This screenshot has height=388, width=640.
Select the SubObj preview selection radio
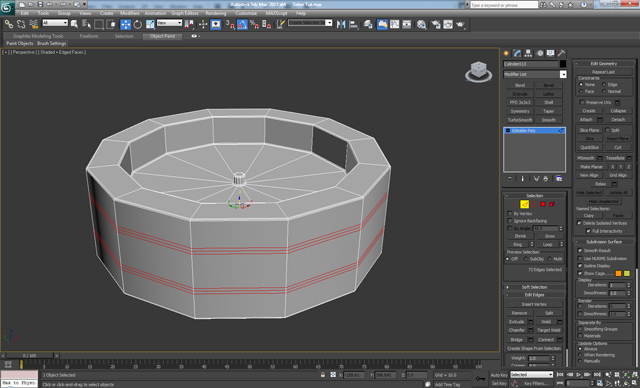[526, 259]
